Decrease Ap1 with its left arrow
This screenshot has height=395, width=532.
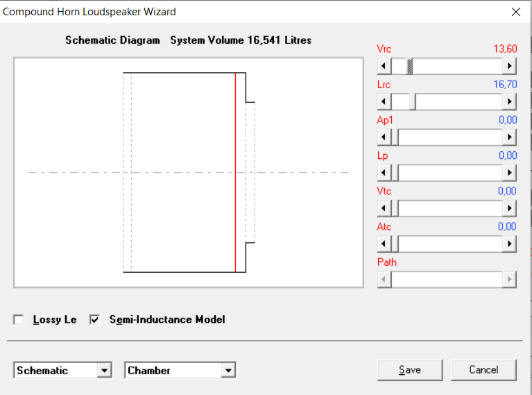384,137
